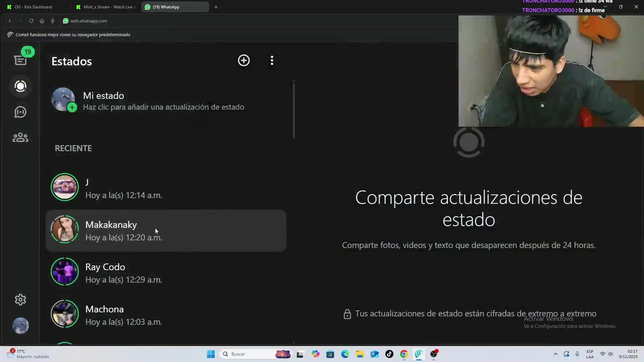The height and width of the screenshot is (362, 644).
Task: Go to the browser home page
Action: pos(42,21)
